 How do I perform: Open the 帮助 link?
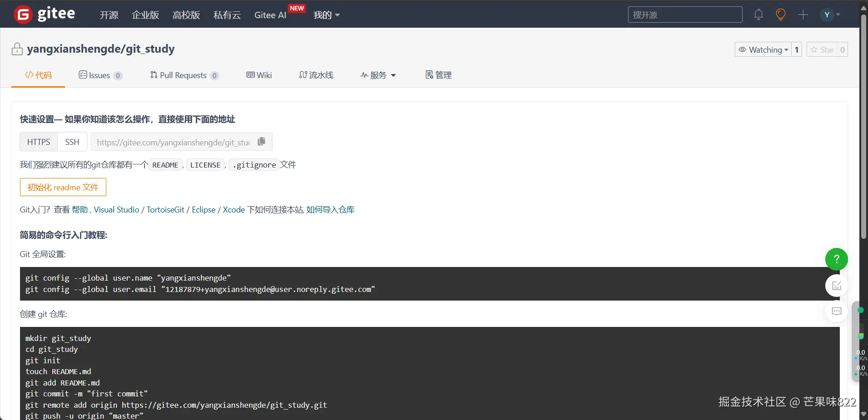80,210
